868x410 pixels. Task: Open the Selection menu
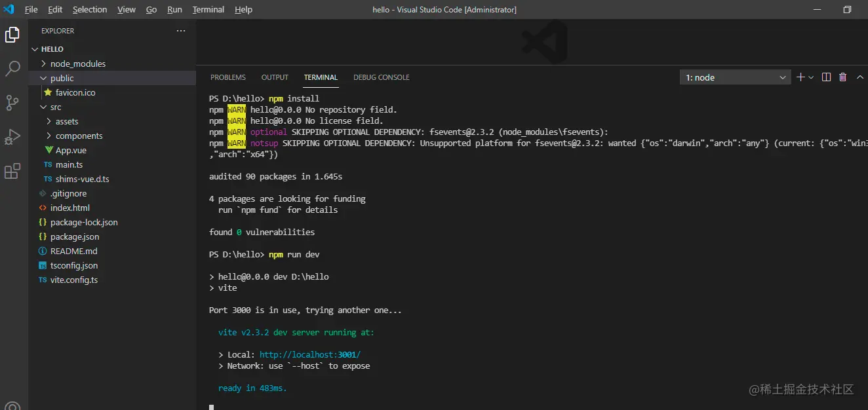point(90,9)
